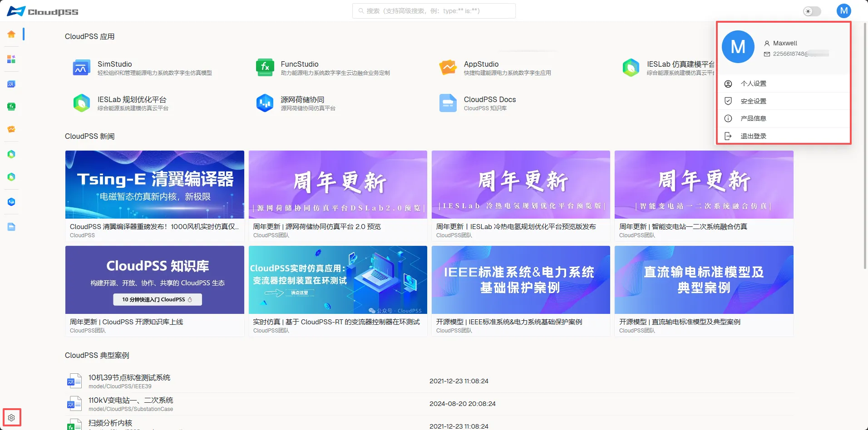Focus the search input field

coord(434,11)
